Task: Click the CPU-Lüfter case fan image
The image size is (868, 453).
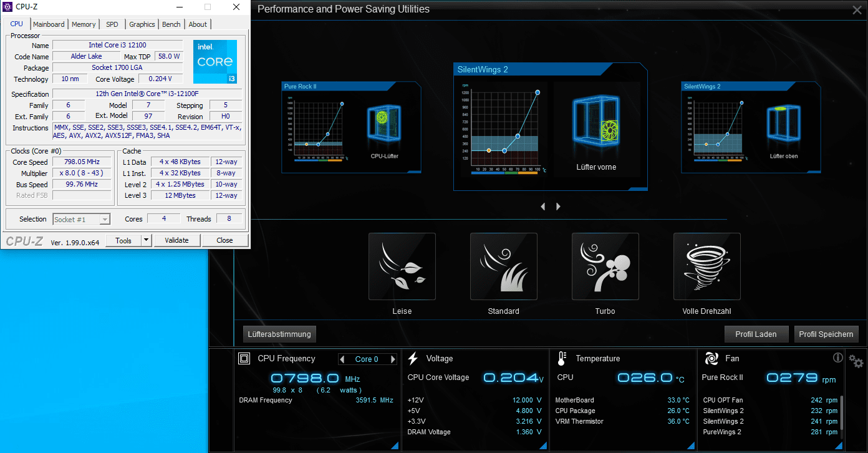Action: tap(385, 122)
